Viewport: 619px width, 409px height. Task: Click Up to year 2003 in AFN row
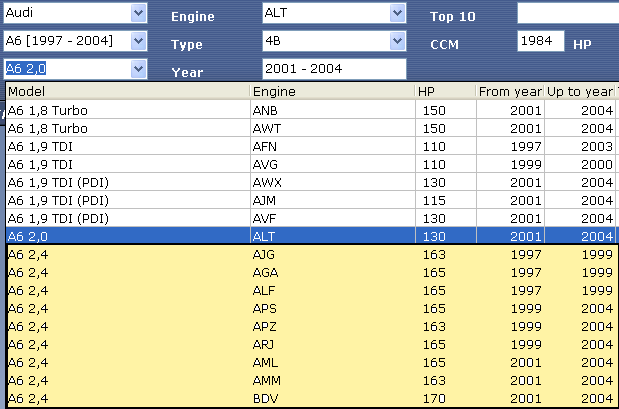click(597, 146)
